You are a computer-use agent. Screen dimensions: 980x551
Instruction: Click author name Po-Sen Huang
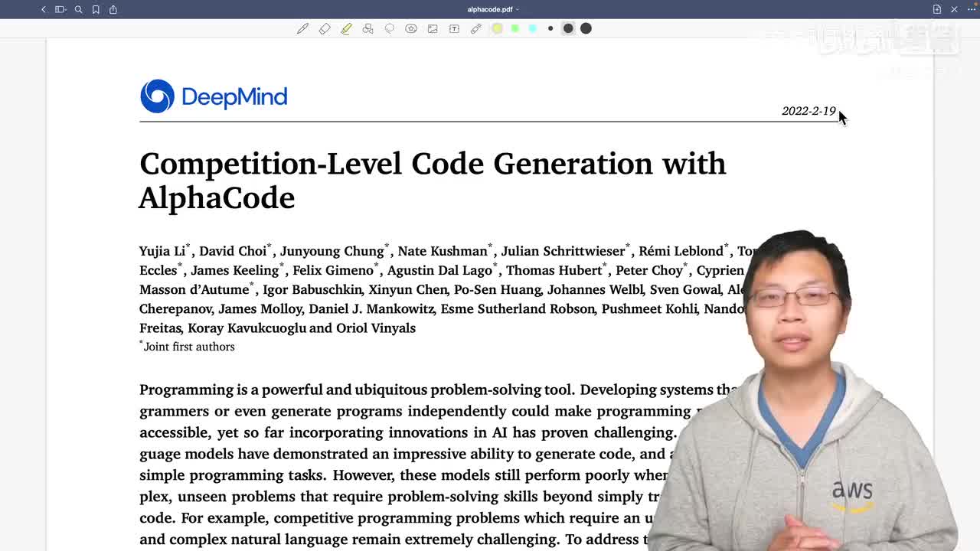pyautogui.click(x=498, y=289)
